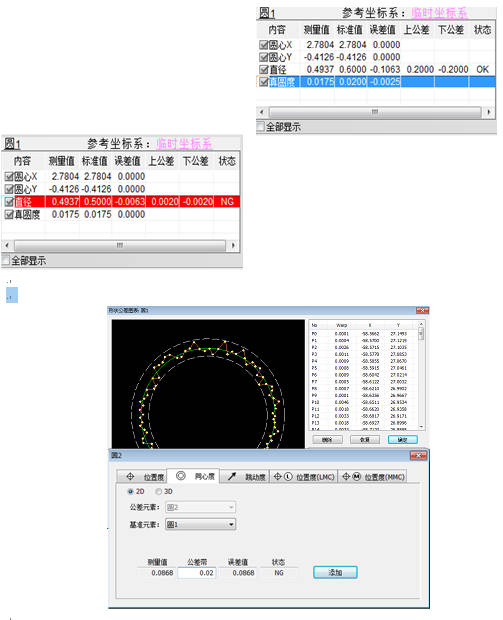
Task: Click the NG status value in 圆2 dialog
Action: (x=279, y=573)
